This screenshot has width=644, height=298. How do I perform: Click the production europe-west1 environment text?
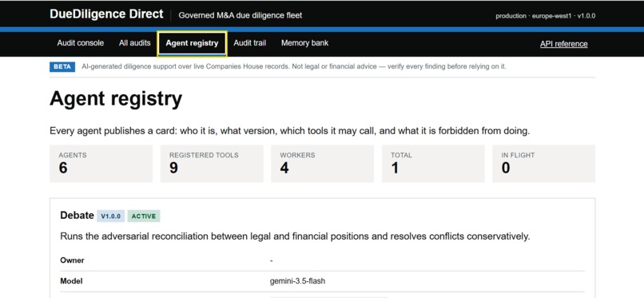pos(546,16)
